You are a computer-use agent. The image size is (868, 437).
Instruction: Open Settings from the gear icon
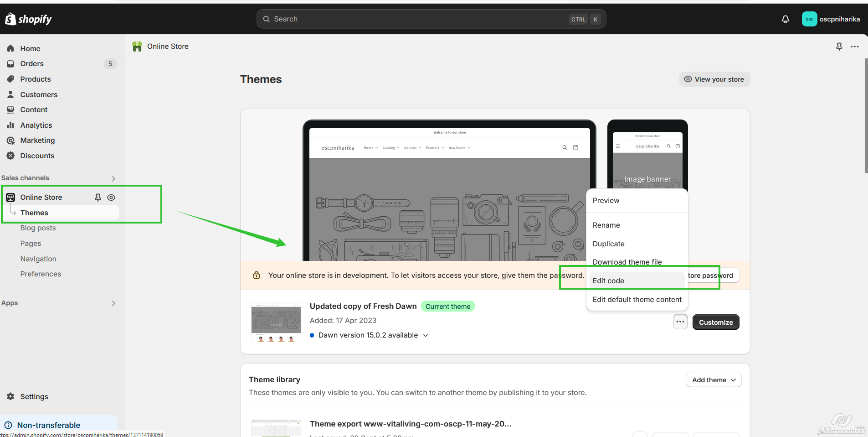click(10, 396)
